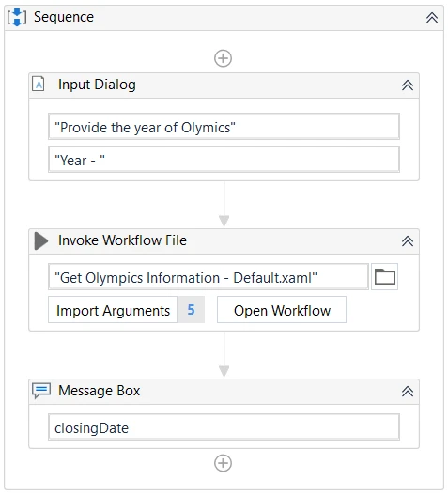Add activity using top plus icon
The image size is (448, 495).
[x=224, y=58]
